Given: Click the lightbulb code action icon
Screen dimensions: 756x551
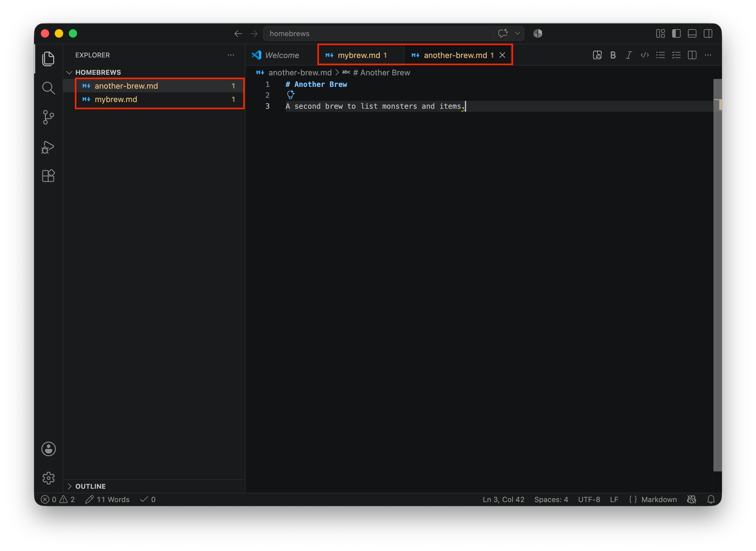Looking at the screenshot, I should coord(290,95).
